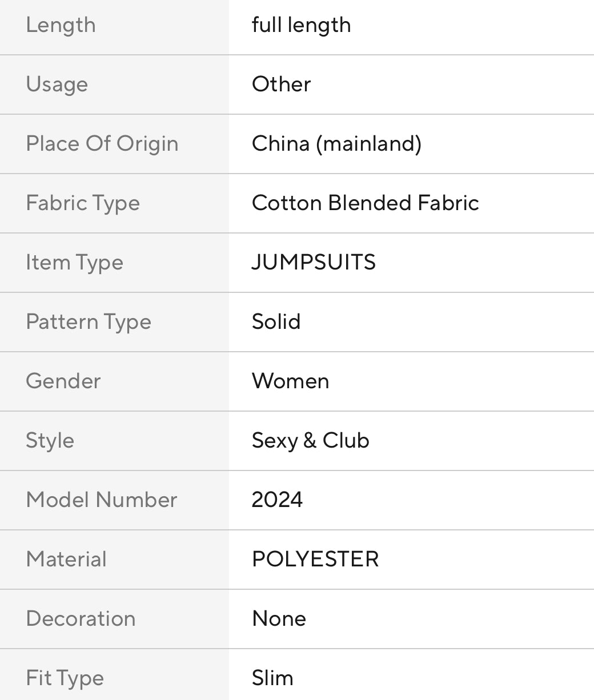Click the "Fabric Type" label

point(83,203)
